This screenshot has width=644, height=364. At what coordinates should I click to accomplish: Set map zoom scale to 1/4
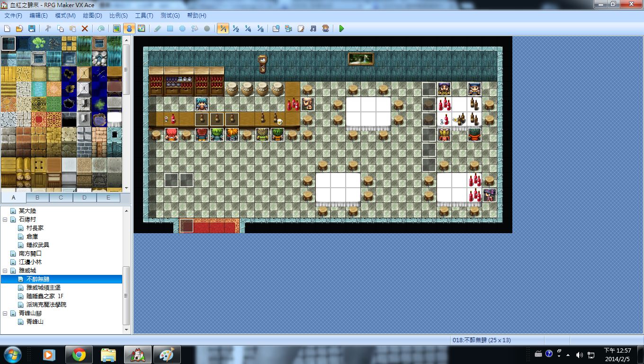point(248,28)
